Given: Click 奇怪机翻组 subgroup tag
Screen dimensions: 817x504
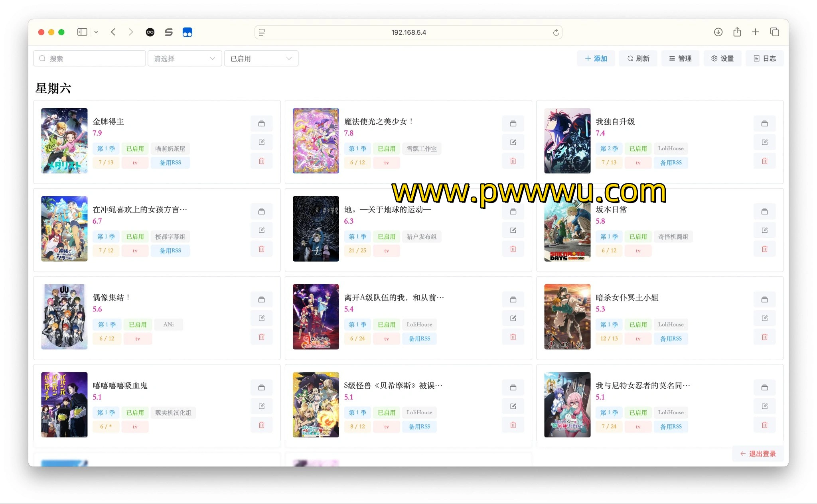Looking at the screenshot, I should pyautogui.click(x=673, y=237).
